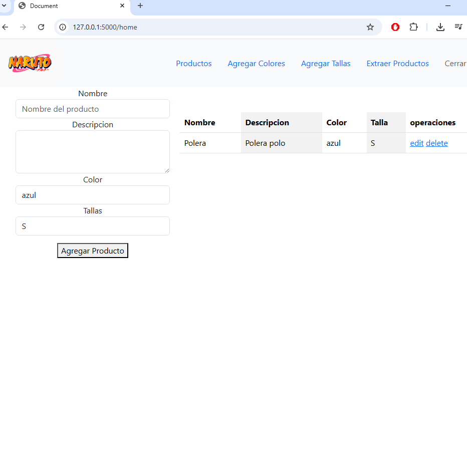Go to Productos in navigation menu
This screenshot has width=467, height=476.
coord(194,64)
